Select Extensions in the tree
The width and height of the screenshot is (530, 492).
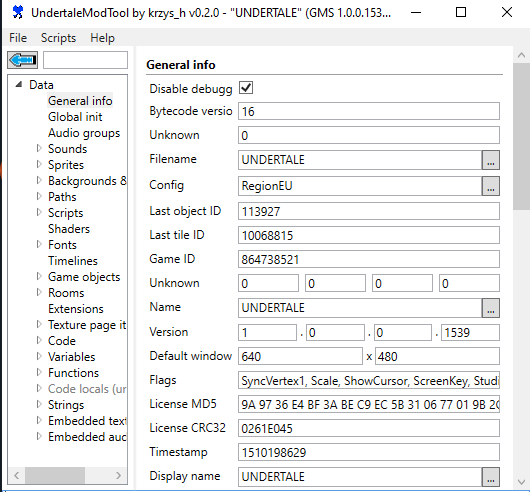pos(76,309)
